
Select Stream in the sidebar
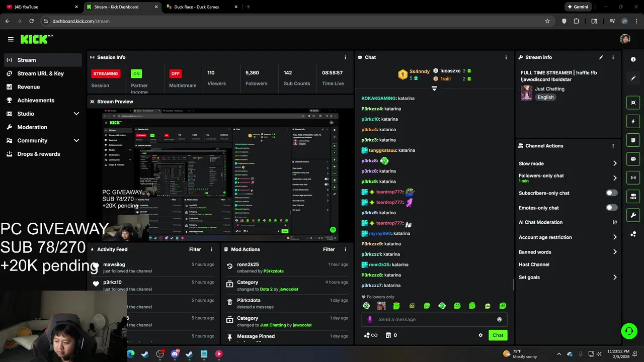43,60
